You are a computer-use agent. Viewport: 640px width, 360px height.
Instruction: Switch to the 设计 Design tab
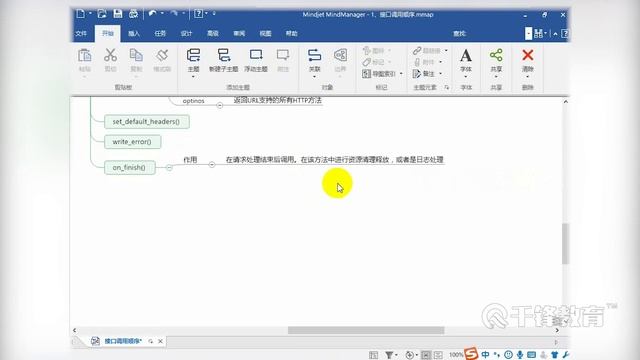tap(187, 33)
